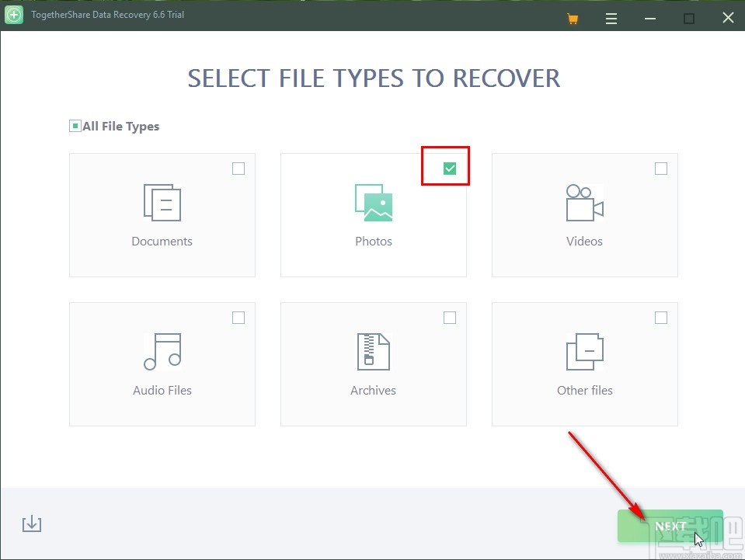Enable the Archives checkbox

pos(450,317)
